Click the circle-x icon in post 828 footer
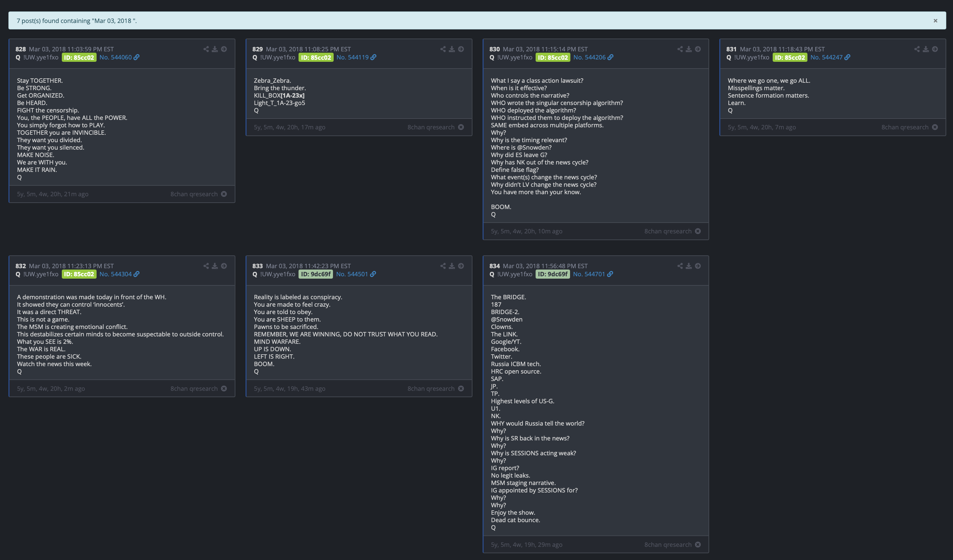The image size is (953, 560). coord(224,194)
